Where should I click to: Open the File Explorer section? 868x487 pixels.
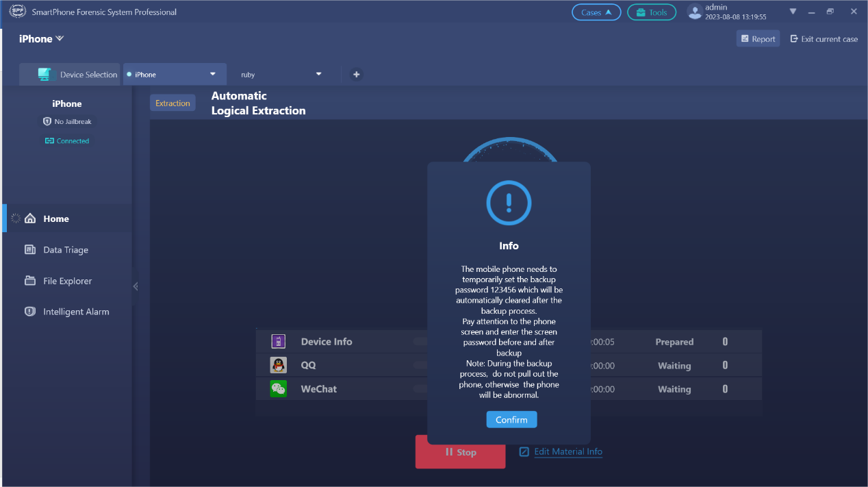67,281
